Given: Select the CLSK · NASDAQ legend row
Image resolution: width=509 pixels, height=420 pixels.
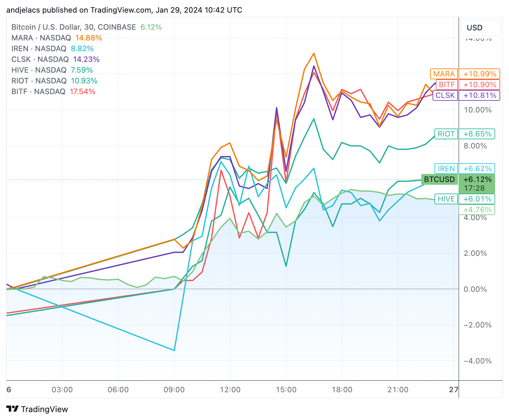Looking at the screenshot, I should 55,59.
